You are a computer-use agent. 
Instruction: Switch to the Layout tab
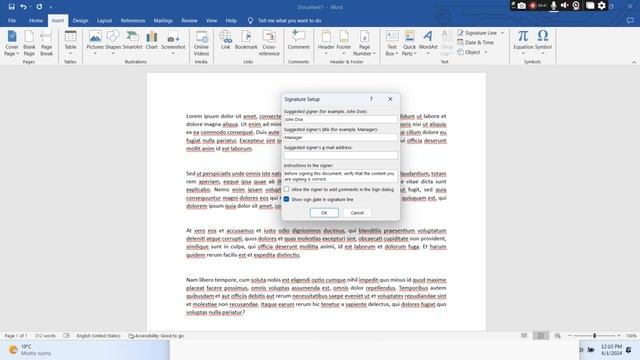tap(104, 20)
